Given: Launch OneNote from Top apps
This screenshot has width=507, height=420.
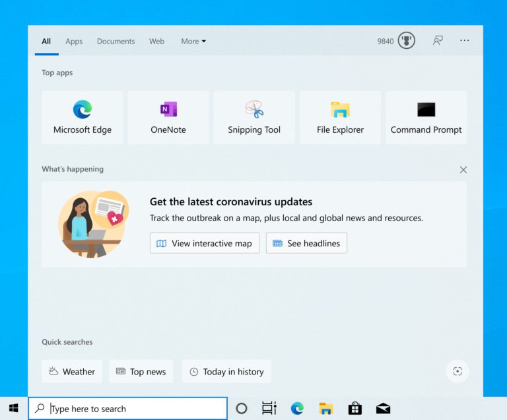Looking at the screenshot, I should coord(168,118).
